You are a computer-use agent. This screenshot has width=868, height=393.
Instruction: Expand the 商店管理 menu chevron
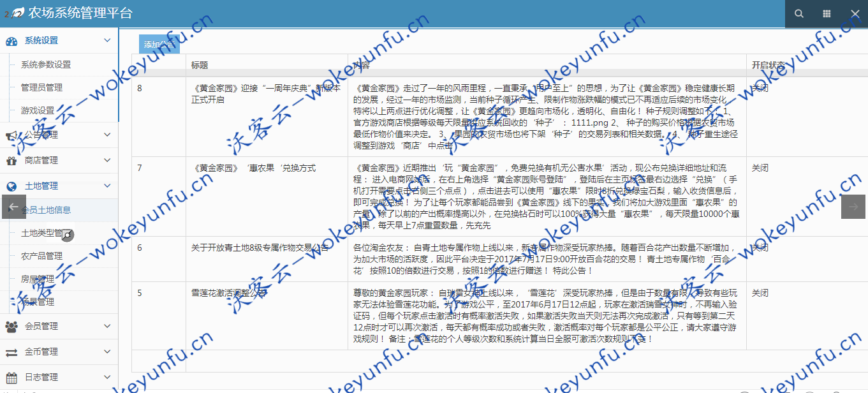tap(107, 160)
